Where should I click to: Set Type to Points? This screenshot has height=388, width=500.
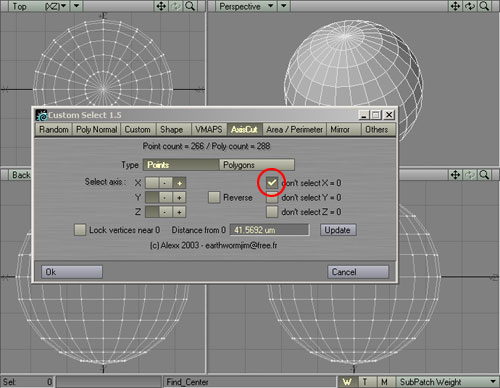click(x=181, y=165)
